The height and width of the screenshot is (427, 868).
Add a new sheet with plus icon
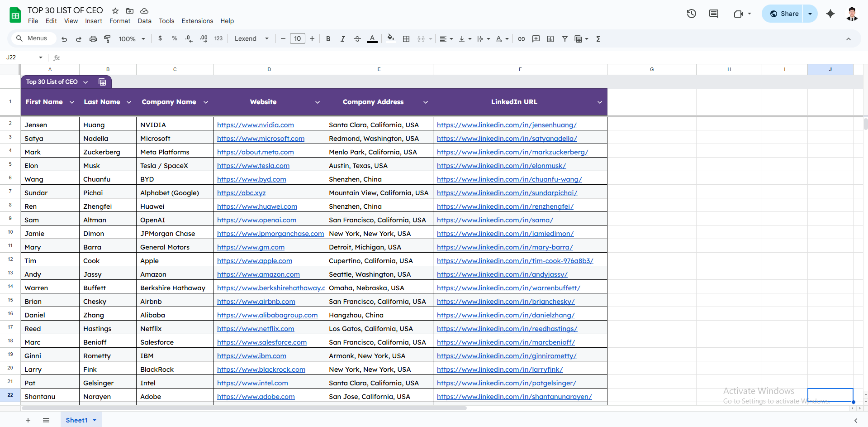[28, 420]
